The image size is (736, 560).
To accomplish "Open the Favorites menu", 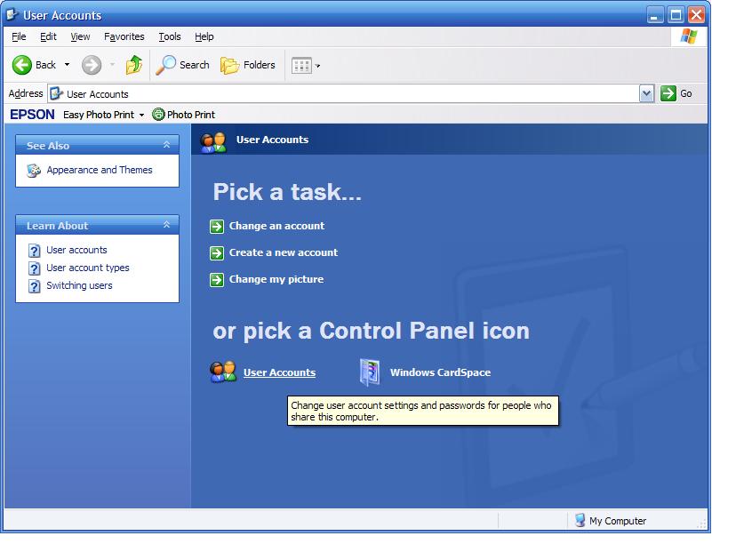I will pos(124,36).
